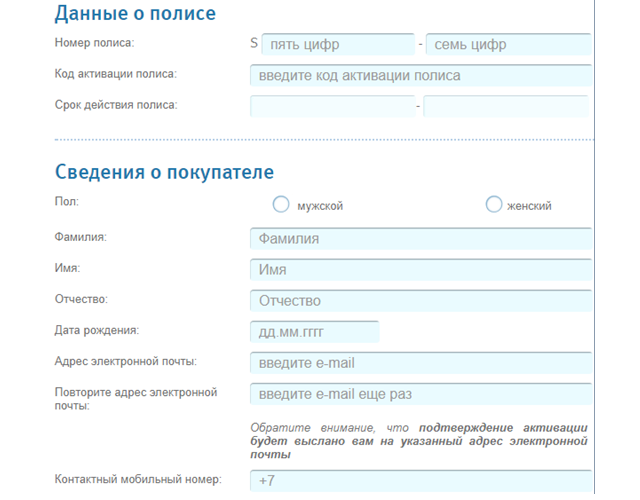Click the "введите e-mail" input field
This screenshot has height=500, width=640.
pyautogui.click(x=420, y=363)
